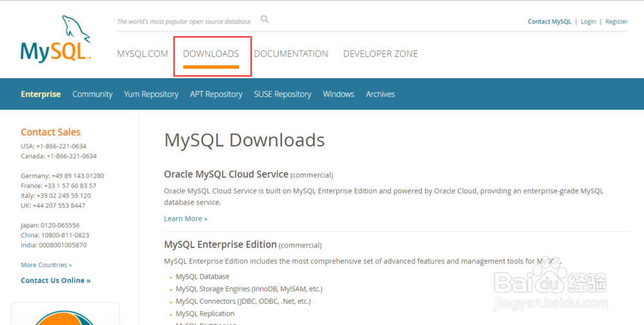Open the More Countries link
Viewport: 644px width, 325px height.
pyautogui.click(x=46, y=265)
